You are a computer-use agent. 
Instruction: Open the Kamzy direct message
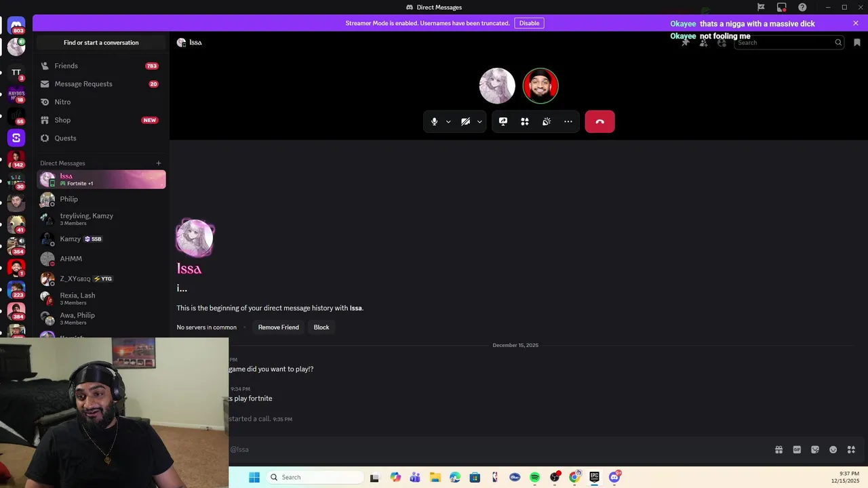[101, 239]
